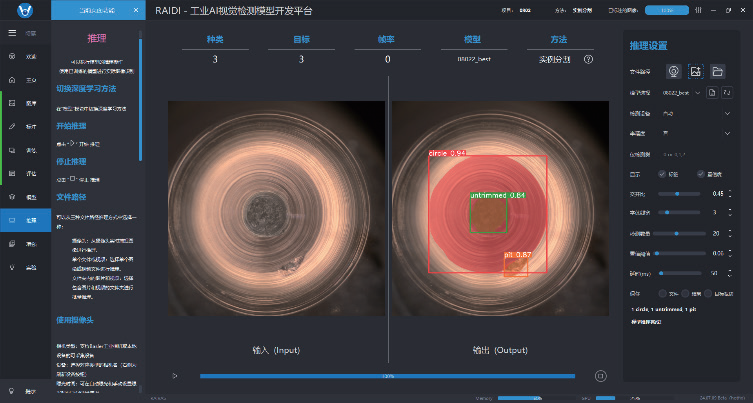753x403 pixels.
Task: Click the "pit 0.87" detection label
Action: point(518,255)
